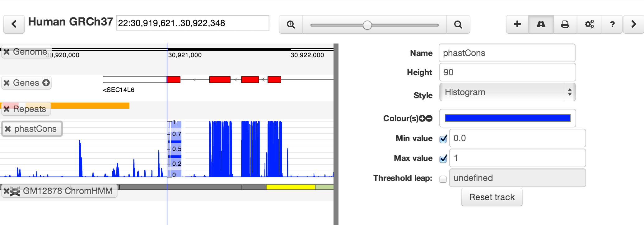Click the Reset track button
The image size is (644, 225).
[x=492, y=197]
